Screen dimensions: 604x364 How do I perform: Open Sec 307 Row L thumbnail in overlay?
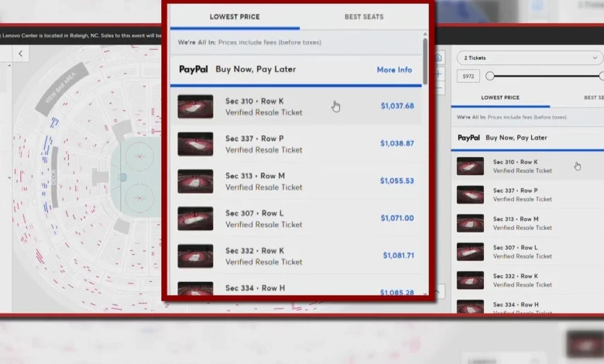195,218
